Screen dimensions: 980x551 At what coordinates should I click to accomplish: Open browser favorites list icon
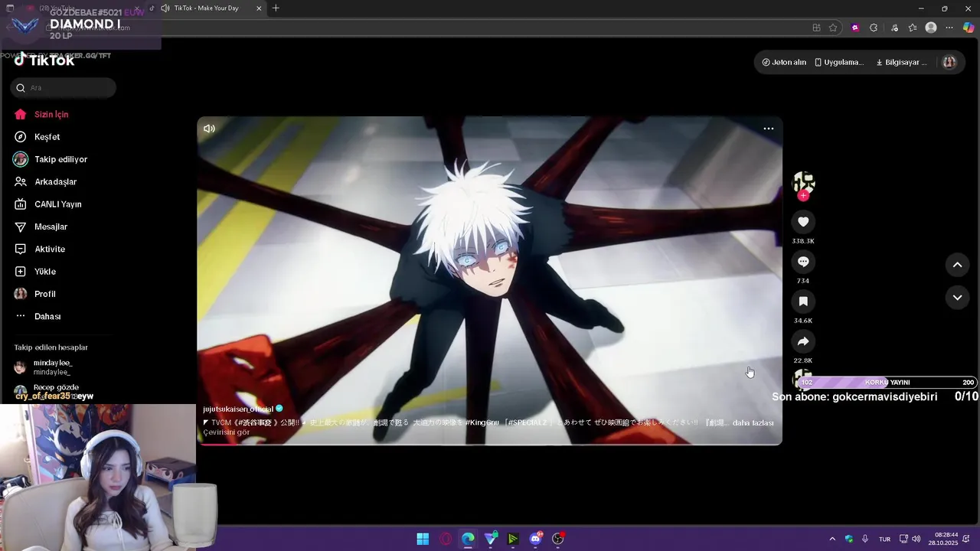(x=913, y=28)
